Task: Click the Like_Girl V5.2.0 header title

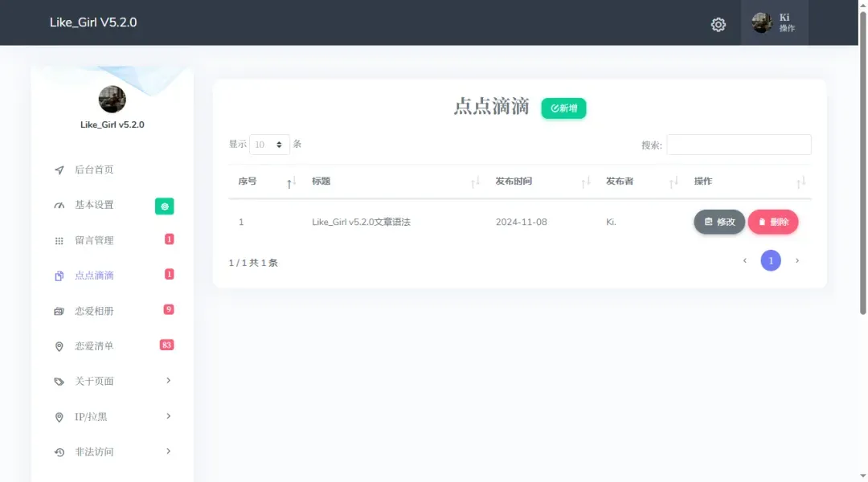Action: tap(93, 22)
